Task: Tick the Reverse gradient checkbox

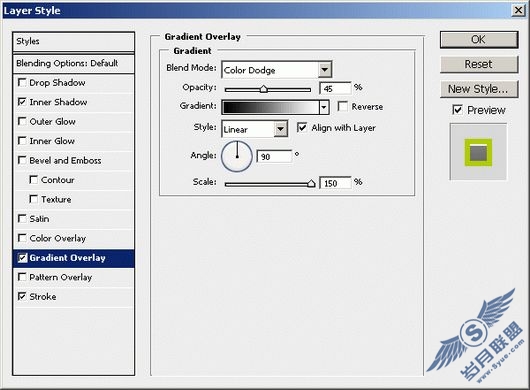Action: coord(342,106)
